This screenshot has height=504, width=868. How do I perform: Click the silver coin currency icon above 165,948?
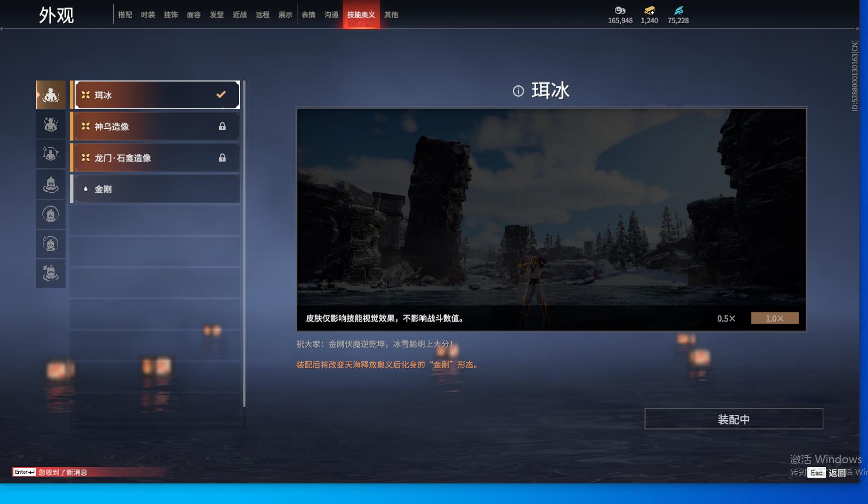point(620,10)
